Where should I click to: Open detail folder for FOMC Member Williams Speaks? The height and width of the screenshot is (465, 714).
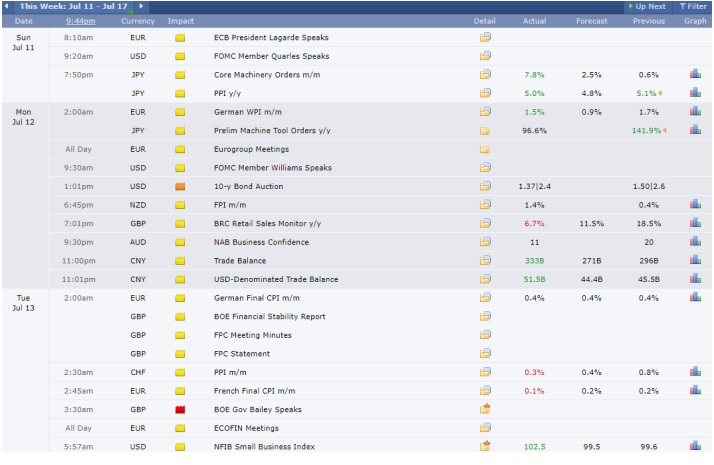click(485, 167)
